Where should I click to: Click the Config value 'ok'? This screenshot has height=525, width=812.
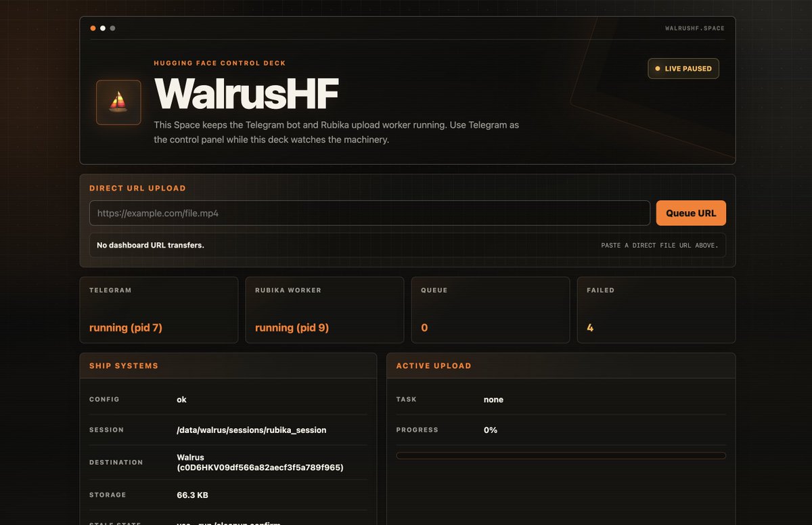pyautogui.click(x=181, y=399)
